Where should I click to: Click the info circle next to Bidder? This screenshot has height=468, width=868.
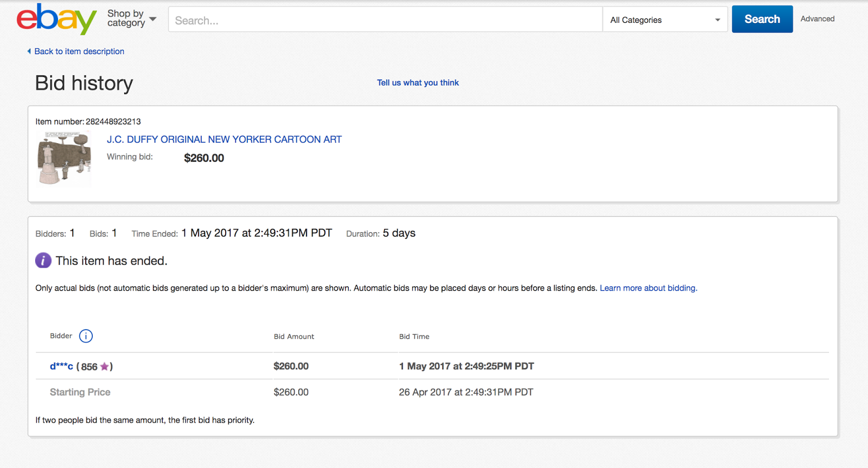[86, 336]
